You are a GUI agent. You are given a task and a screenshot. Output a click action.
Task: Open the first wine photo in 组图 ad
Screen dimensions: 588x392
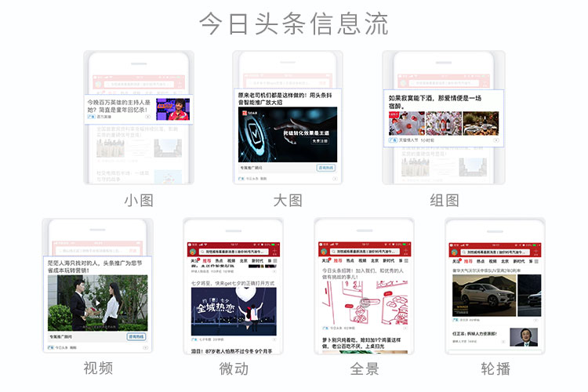pyautogui.click(x=406, y=123)
